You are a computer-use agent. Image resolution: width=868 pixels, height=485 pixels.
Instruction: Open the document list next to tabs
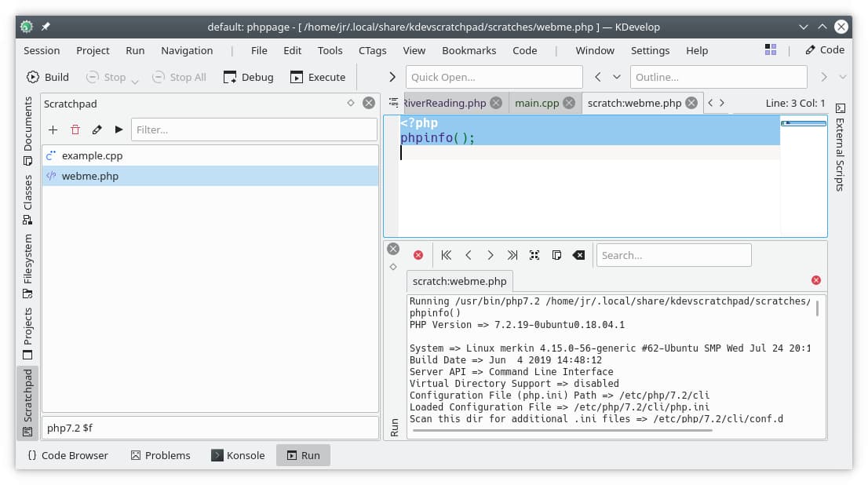coord(393,103)
